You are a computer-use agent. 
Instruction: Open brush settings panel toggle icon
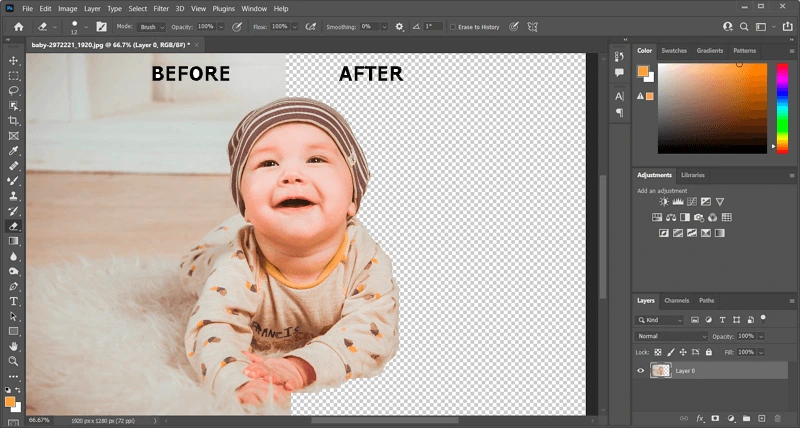click(102, 27)
